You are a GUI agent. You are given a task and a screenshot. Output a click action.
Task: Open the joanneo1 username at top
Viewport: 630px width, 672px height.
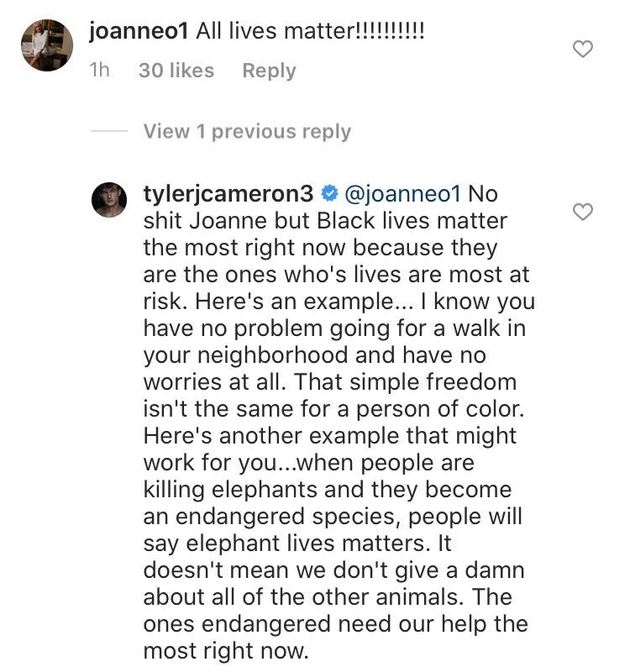coord(139,31)
